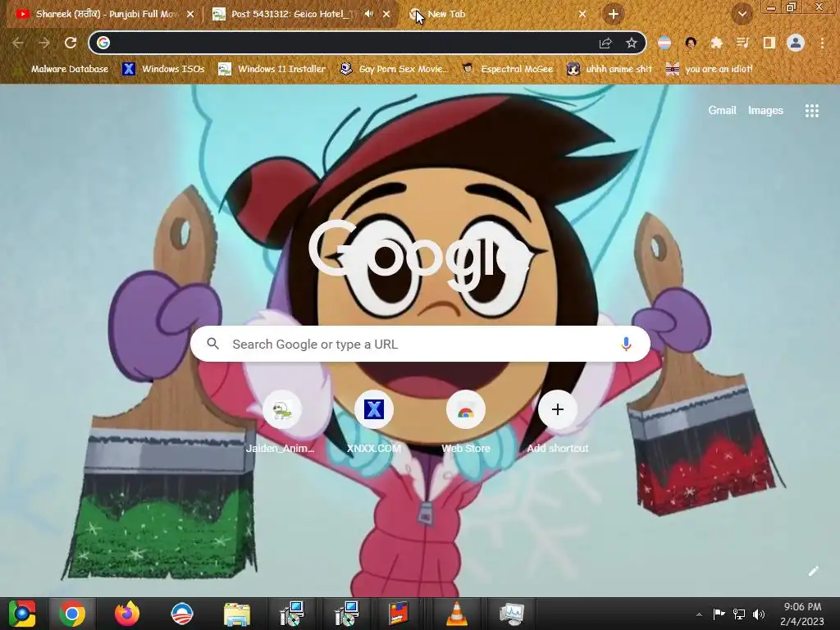Open the volume speaker tray icon

759,614
